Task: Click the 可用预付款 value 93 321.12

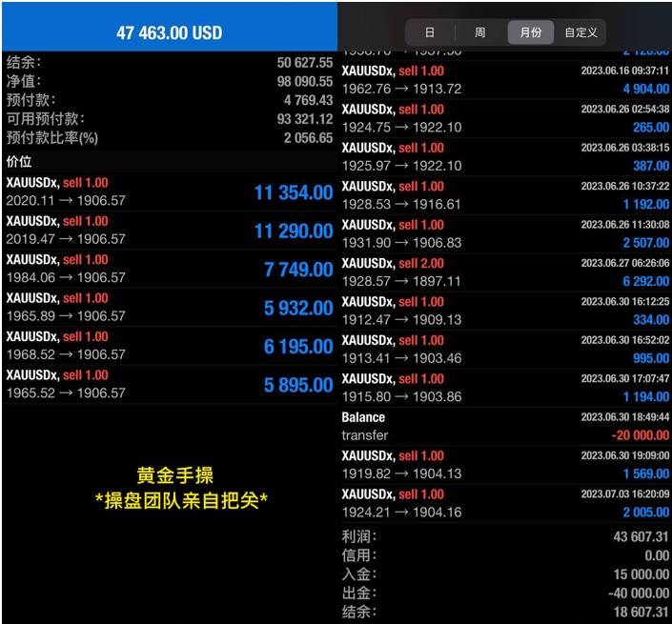Action: 305,119
